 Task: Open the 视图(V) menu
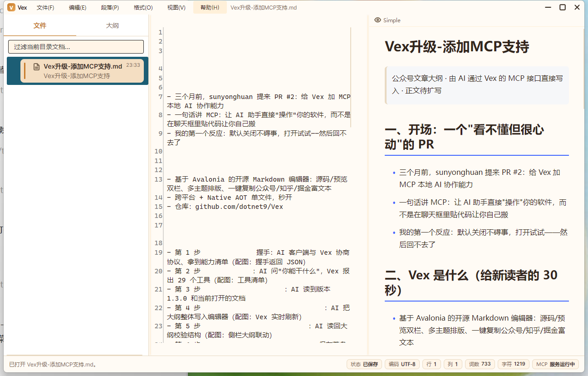point(176,7)
